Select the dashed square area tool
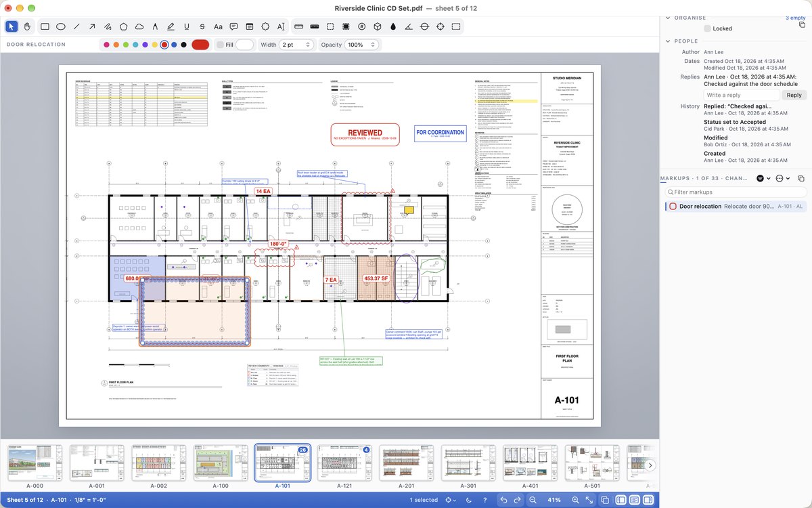This screenshot has height=508, width=812. pos(330,26)
